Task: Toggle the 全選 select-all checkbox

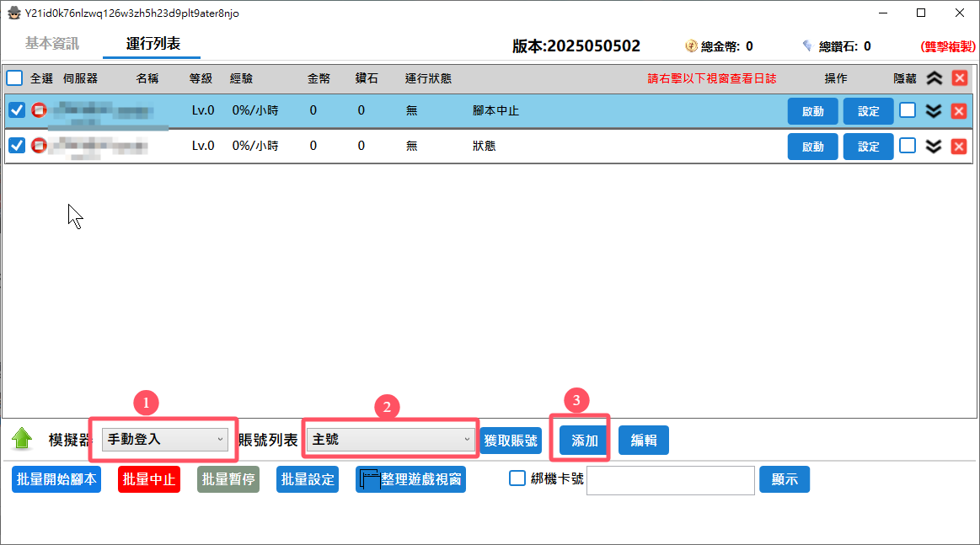Action: tap(15, 78)
